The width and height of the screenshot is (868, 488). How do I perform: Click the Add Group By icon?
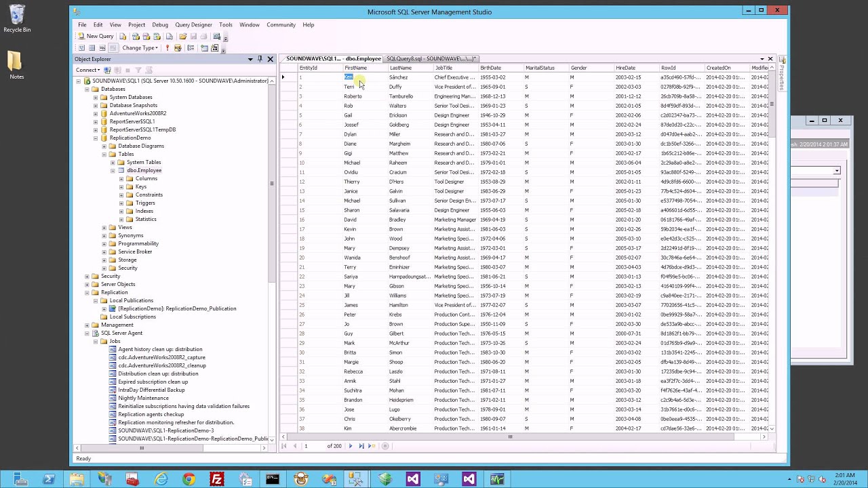(x=191, y=48)
